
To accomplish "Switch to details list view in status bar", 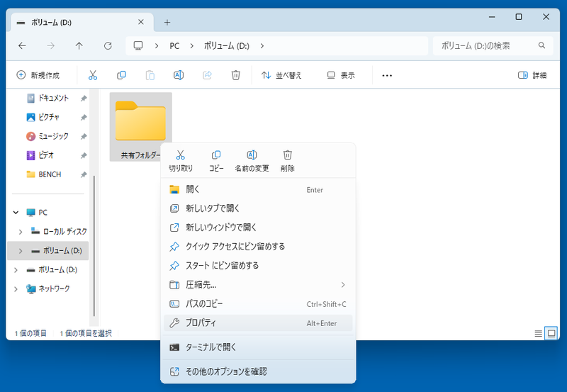I will tap(539, 333).
